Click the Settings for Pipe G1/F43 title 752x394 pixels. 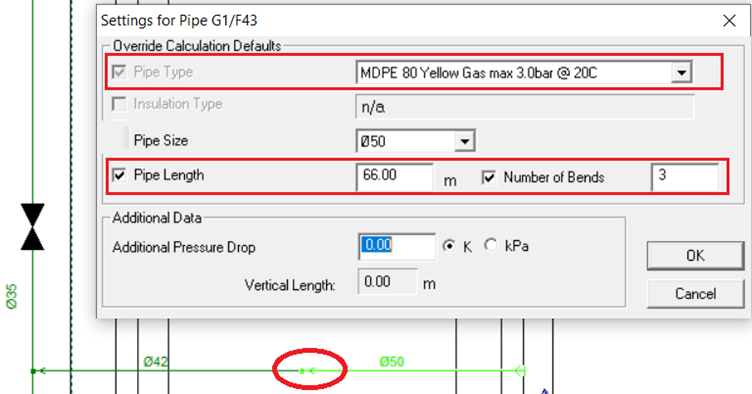click(x=179, y=21)
